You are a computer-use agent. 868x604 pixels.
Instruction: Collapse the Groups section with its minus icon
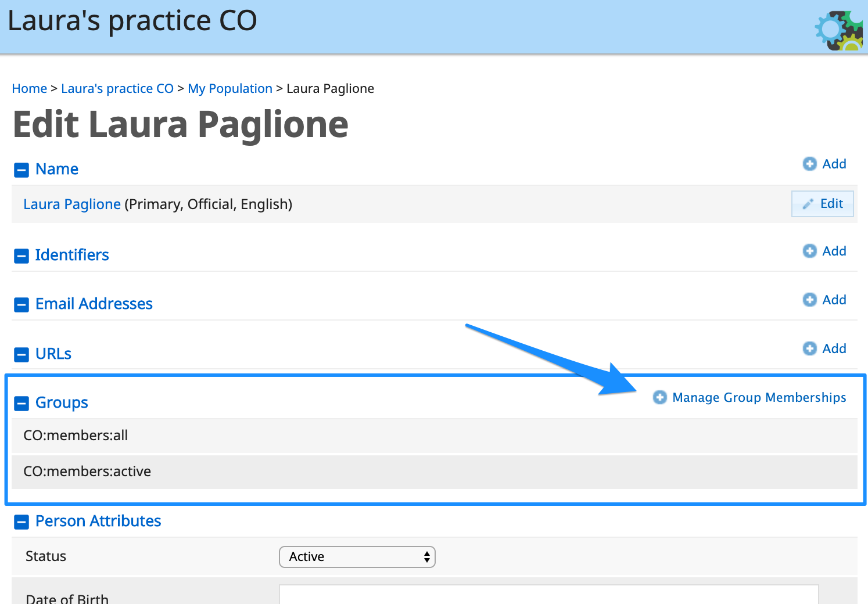coord(21,404)
